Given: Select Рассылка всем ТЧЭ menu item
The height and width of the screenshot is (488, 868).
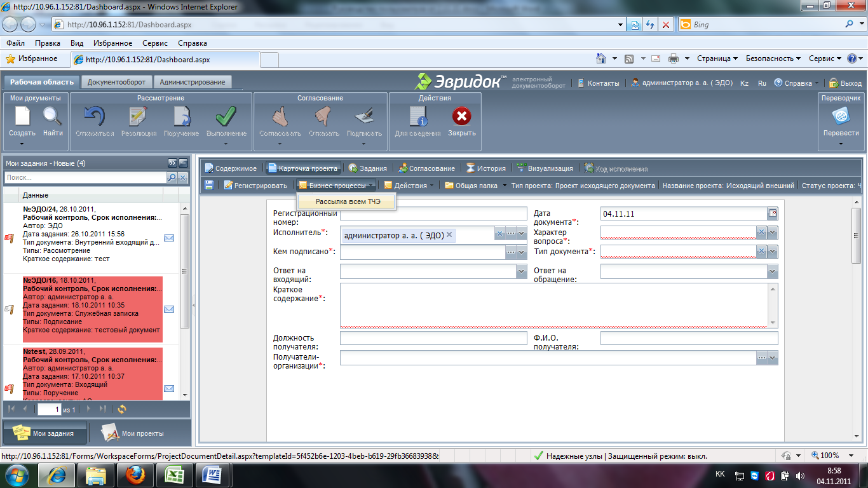Looking at the screenshot, I should coord(348,201).
